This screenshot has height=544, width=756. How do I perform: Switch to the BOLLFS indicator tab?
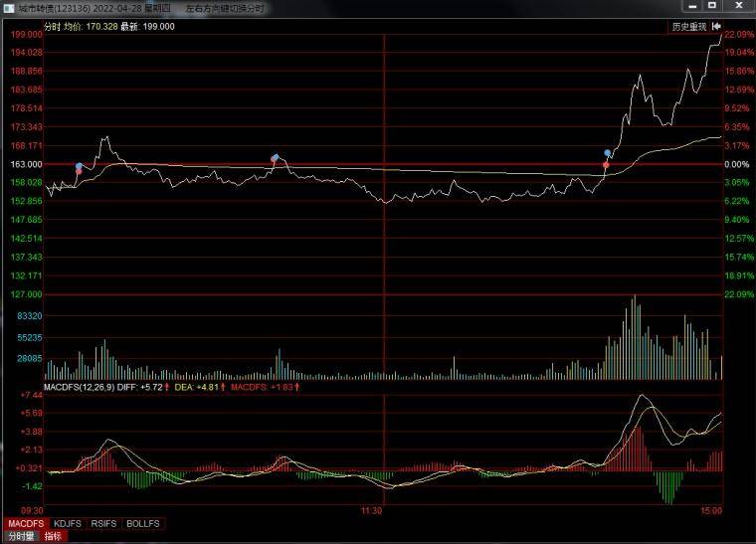(142, 523)
